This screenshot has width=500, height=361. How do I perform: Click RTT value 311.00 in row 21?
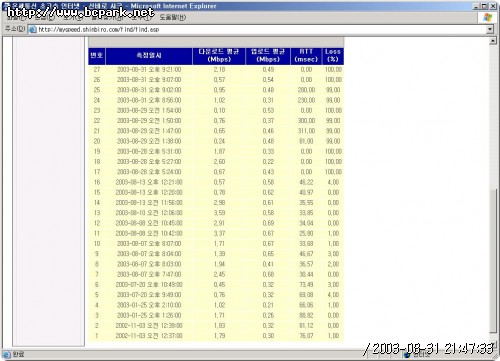tap(306, 131)
